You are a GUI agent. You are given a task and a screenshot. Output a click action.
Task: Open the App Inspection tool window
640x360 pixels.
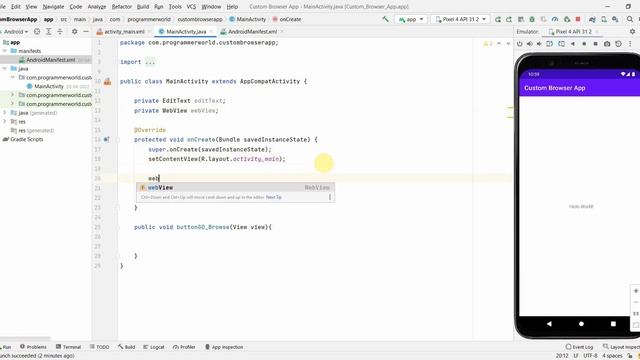tap(224, 347)
